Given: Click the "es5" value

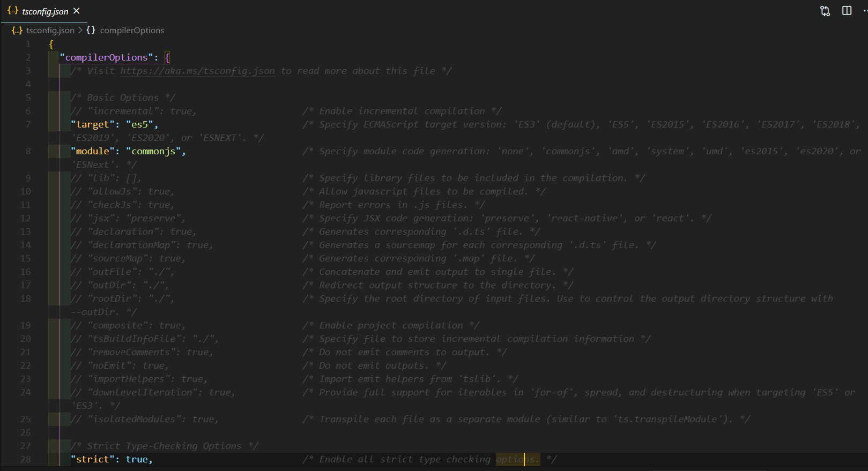Looking at the screenshot, I should pyautogui.click(x=139, y=124).
